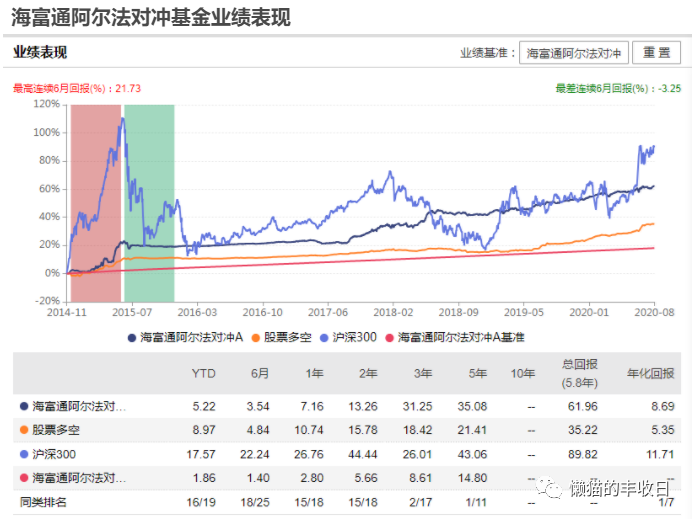Click the benchmark row 5年 value 14.80
The height and width of the screenshot is (519, 693).
[x=472, y=478]
